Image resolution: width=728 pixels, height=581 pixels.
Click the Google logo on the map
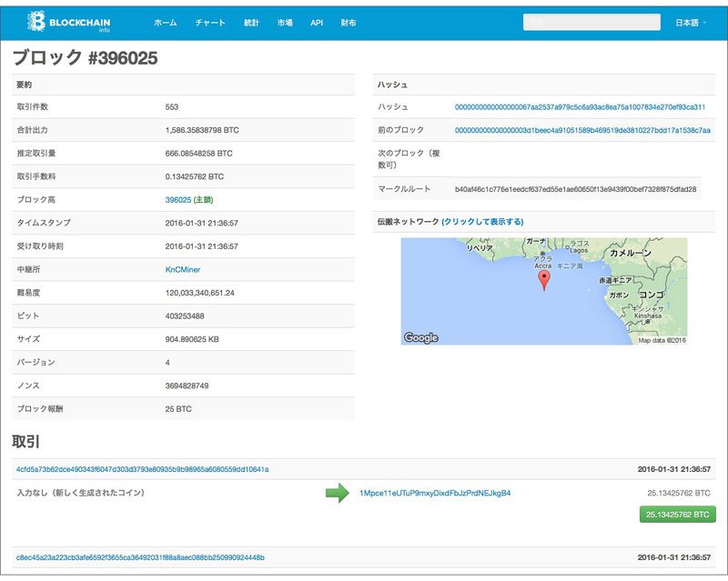(x=420, y=337)
